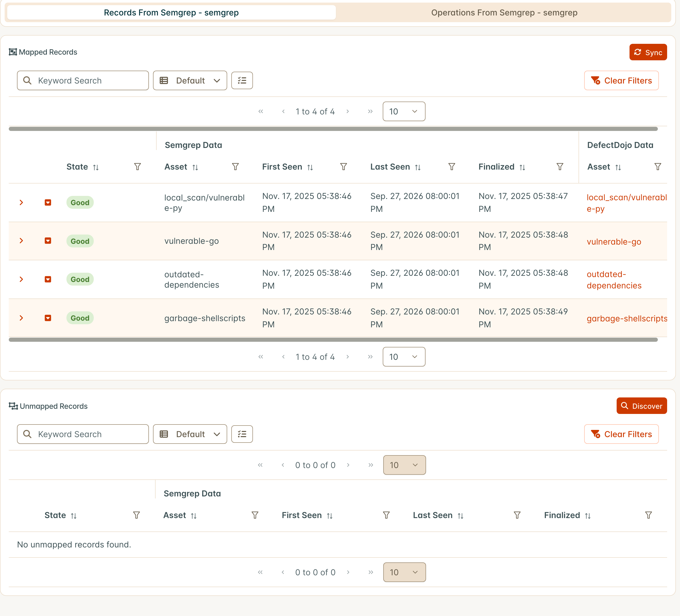The width and height of the screenshot is (680, 616).
Task: Expand the garbage-shellscripts row
Action: 21,318
